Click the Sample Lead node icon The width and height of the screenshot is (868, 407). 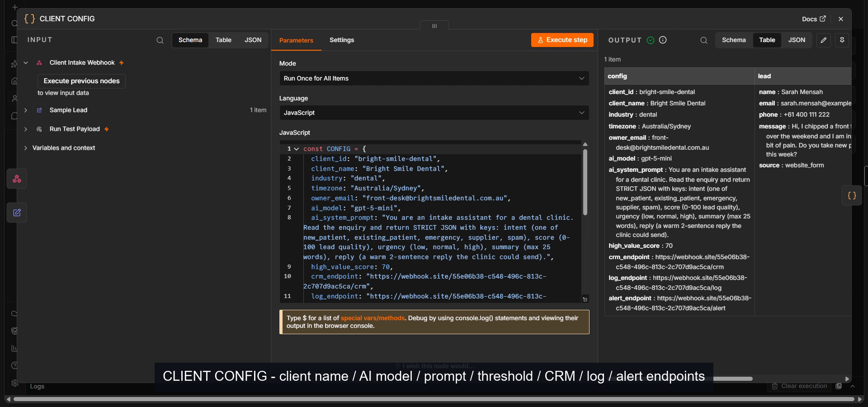[39, 110]
